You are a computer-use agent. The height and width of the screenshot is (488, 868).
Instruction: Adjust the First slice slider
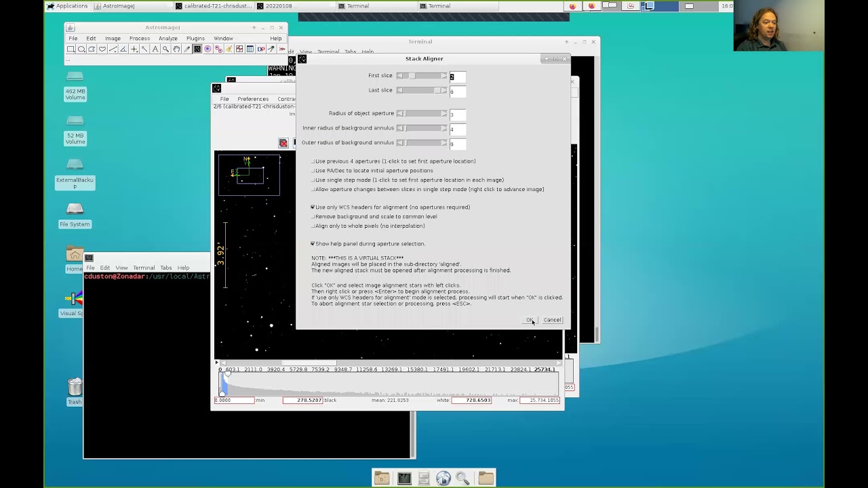point(422,76)
